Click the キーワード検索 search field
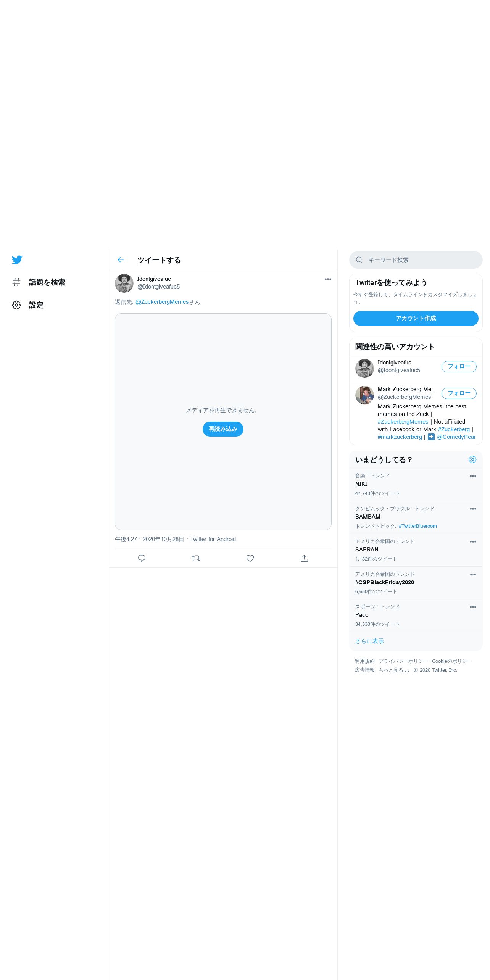The height and width of the screenshot is (980, 490). pos(416,260)
